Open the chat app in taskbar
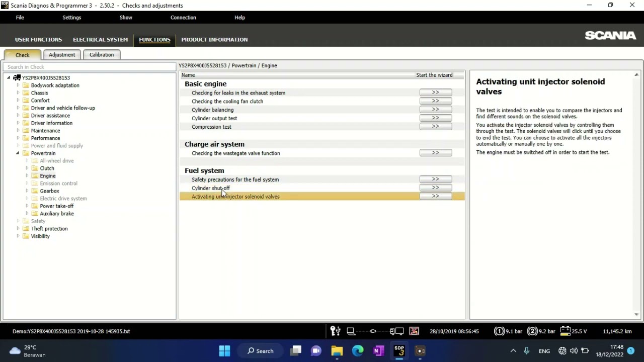This screenshot has height=362, width=644. click(316, 351)
